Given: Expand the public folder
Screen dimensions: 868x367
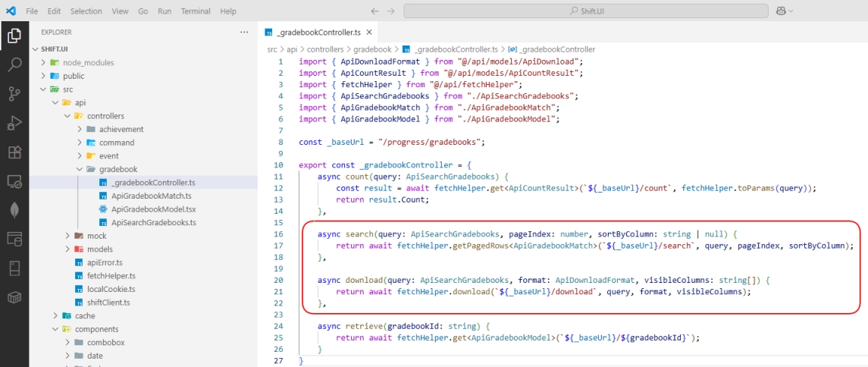Looking at the screenshot, I should [x=44, y=76].
